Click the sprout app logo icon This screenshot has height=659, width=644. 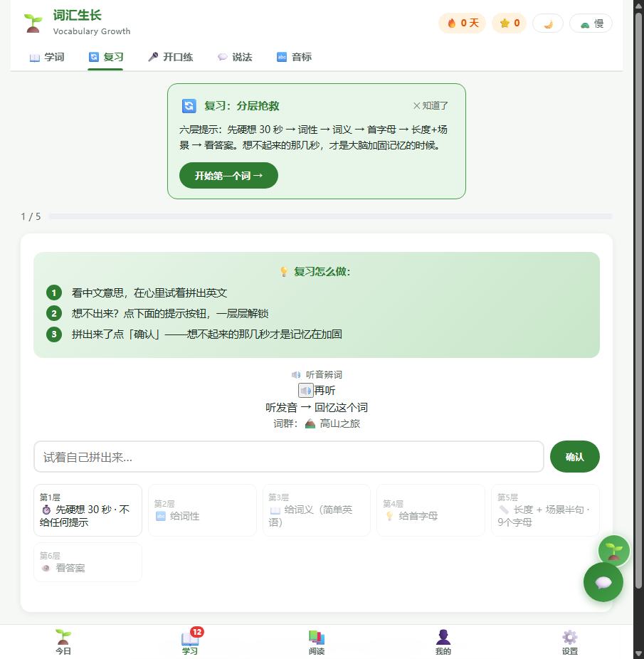coord(33,23)
